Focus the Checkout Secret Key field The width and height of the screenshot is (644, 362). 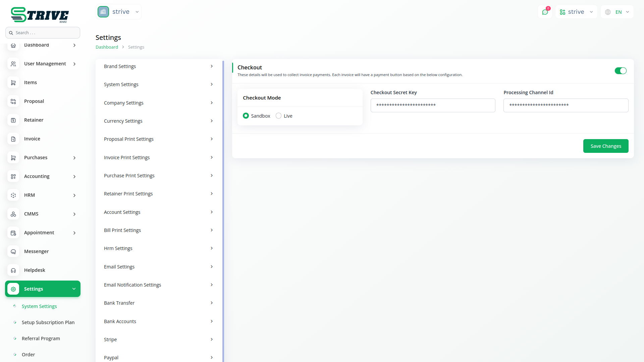pyautogui.click(x=433, y=105)
